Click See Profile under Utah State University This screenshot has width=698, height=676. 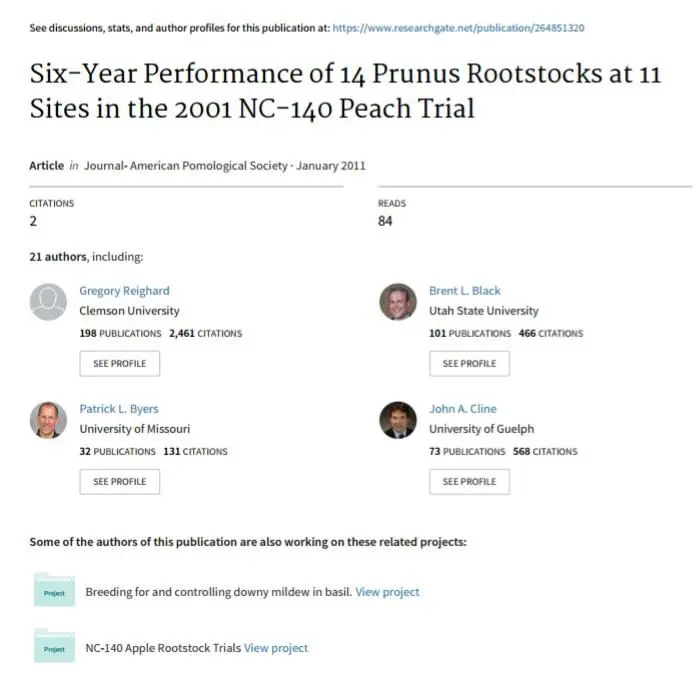pos(470,364)
